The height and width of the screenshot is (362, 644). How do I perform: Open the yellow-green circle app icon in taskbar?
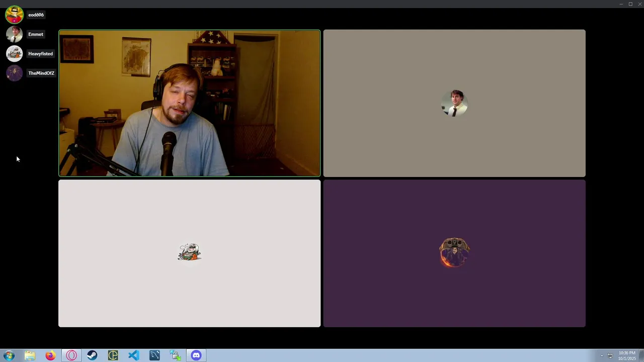[113, 355]
